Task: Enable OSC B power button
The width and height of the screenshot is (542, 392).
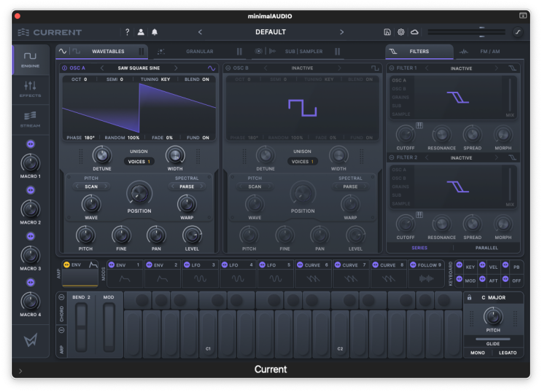Action: [228, 68]
